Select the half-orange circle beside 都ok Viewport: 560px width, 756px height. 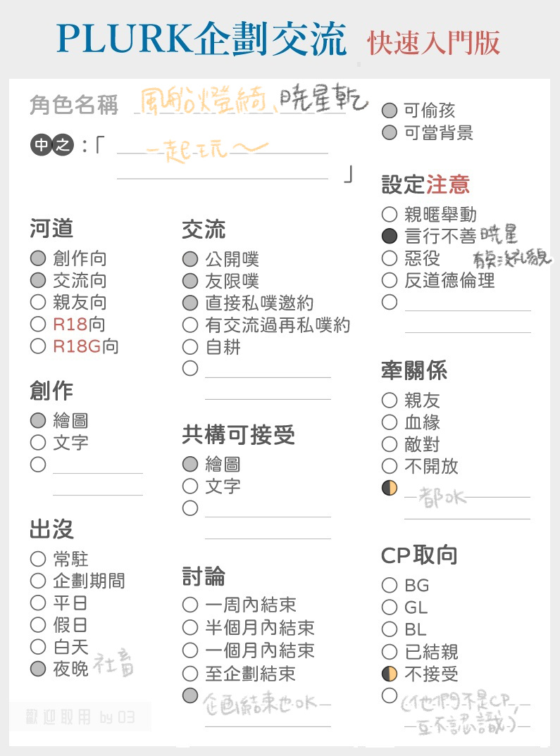(390, 488)
